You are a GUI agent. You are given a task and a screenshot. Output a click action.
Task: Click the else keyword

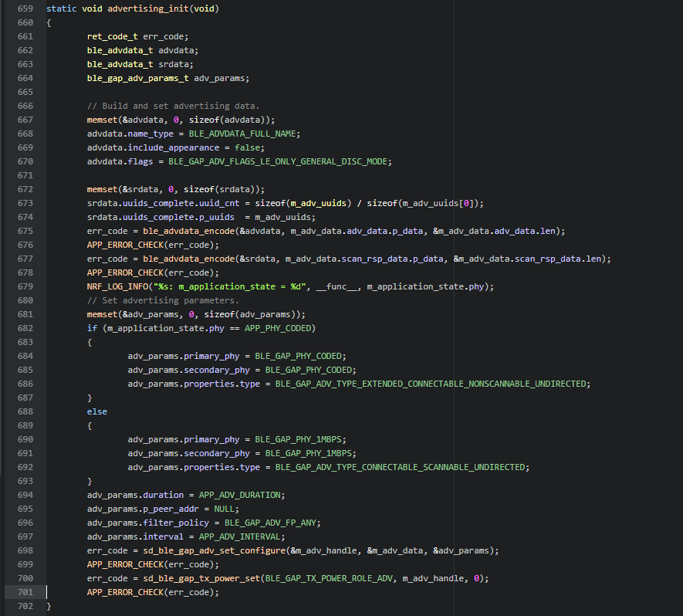pyautogui.click(x=96, y=411)
